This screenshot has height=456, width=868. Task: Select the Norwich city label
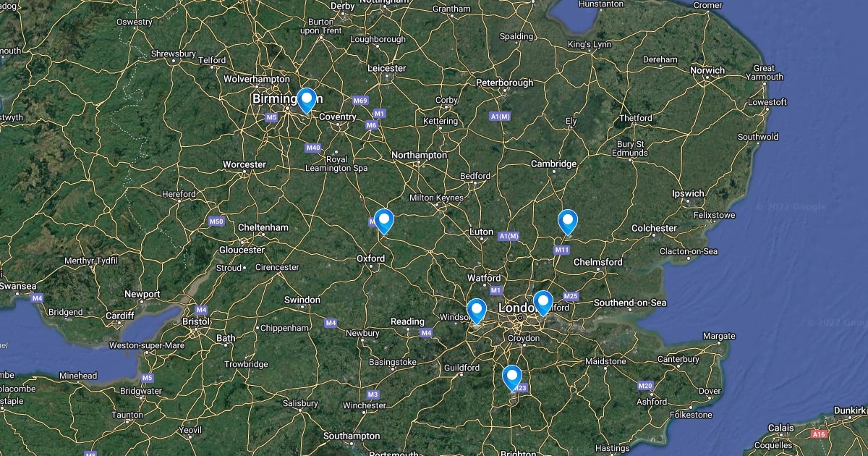pos(707,70)
